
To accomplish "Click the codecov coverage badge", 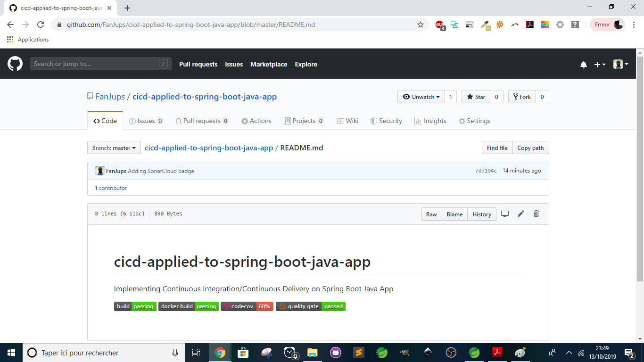I will tap(247, 306).
